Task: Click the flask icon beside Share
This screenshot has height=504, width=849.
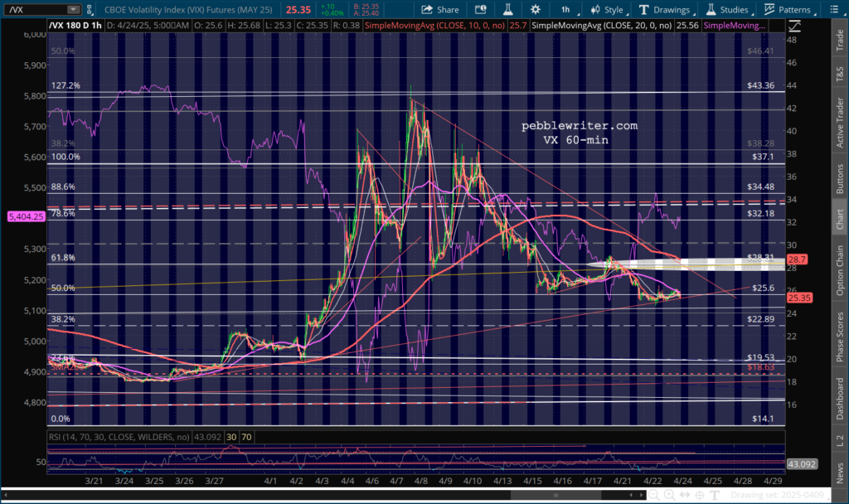Action: tap(507, 10)
